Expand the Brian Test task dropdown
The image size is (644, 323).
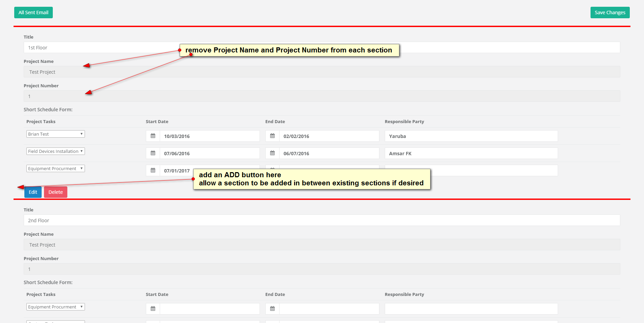[55, 134]
